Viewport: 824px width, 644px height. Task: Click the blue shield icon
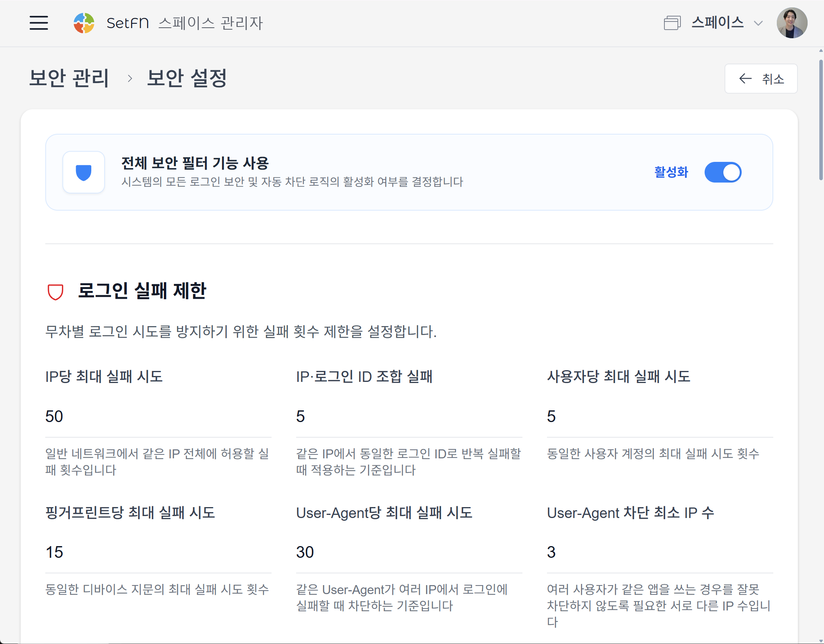click(x=83, y=172)
